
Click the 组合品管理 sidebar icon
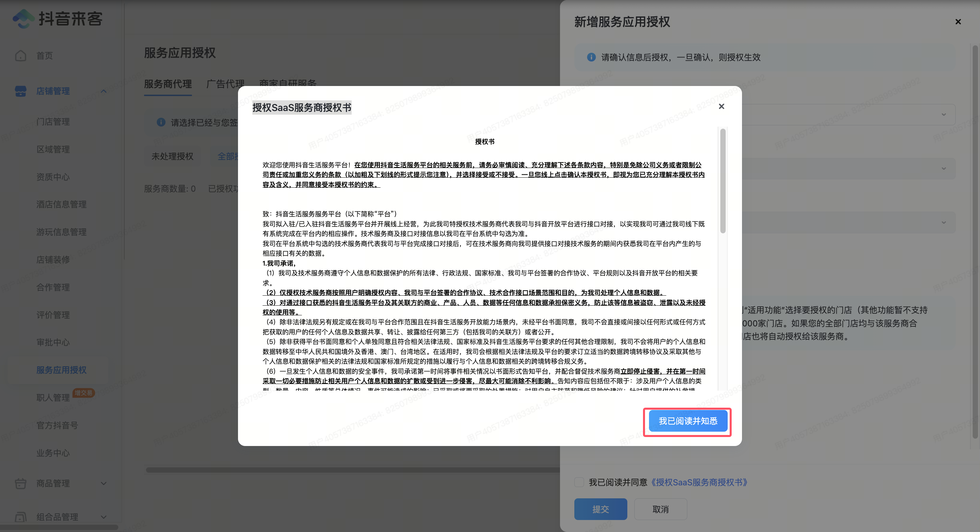click(21, 517)
